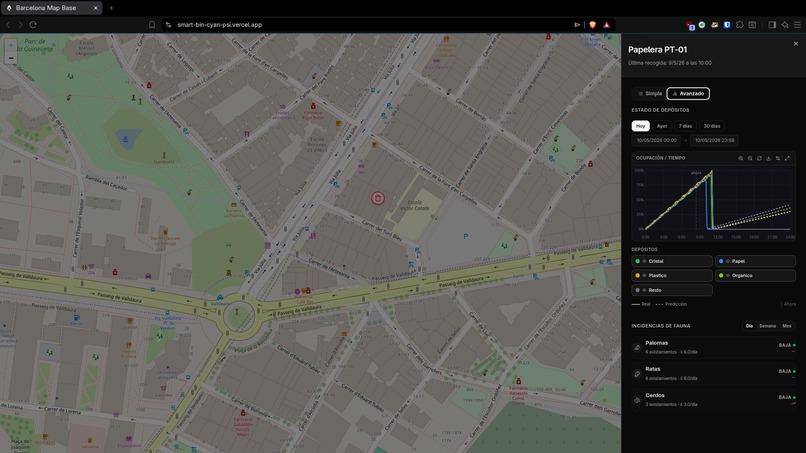806x453 pixels.
Task: Click the blue Papel color dot
Action: [x=721, y=261]
